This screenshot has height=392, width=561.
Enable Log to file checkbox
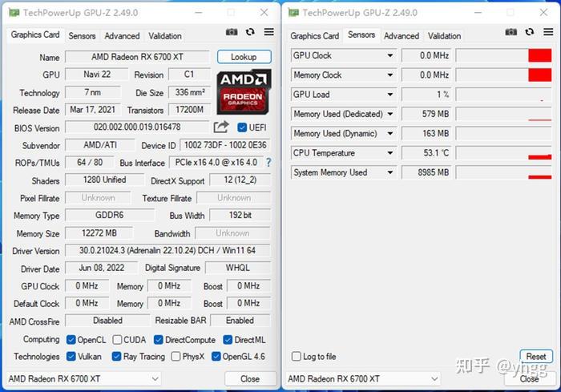point(297,356)
